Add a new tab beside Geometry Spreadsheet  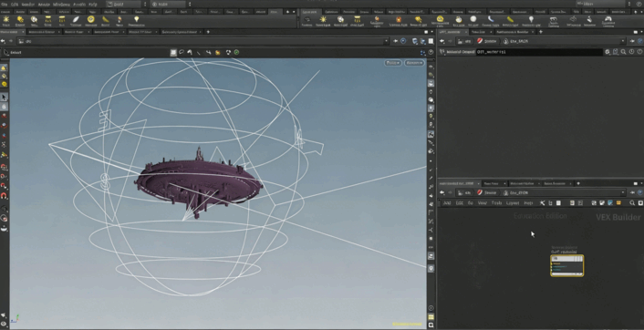208,32
